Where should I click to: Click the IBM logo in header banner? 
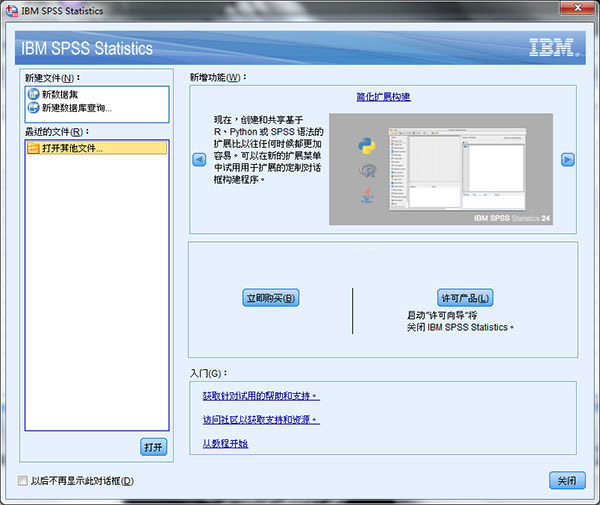click(553, 47)
